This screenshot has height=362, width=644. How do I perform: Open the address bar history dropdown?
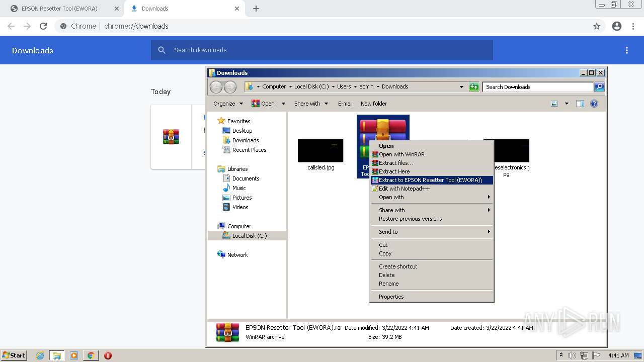tap(461, 87)
